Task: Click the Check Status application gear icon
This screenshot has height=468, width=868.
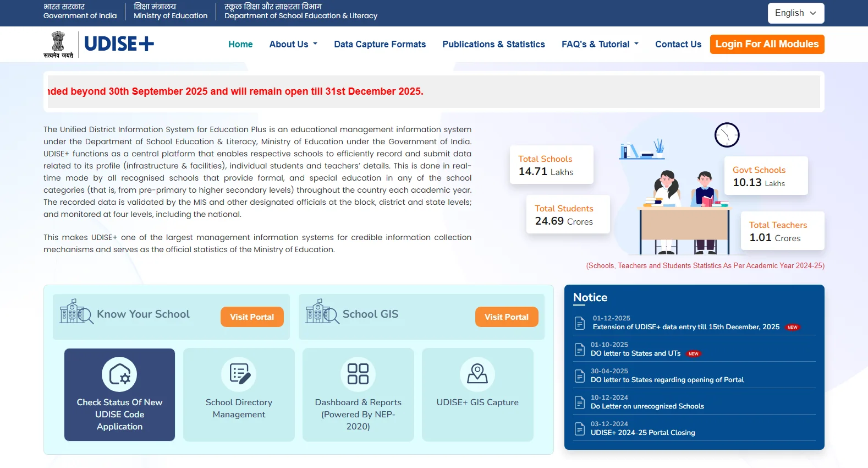Action: [x=119, y=374]
